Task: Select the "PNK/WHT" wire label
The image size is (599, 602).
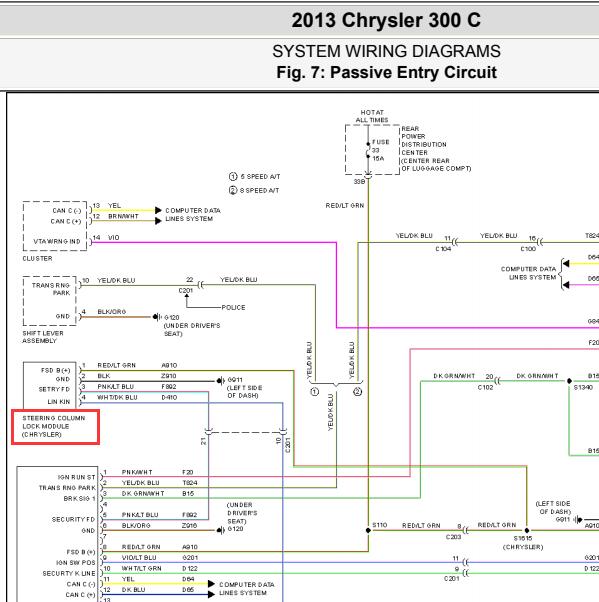Action: click(137, 472)
